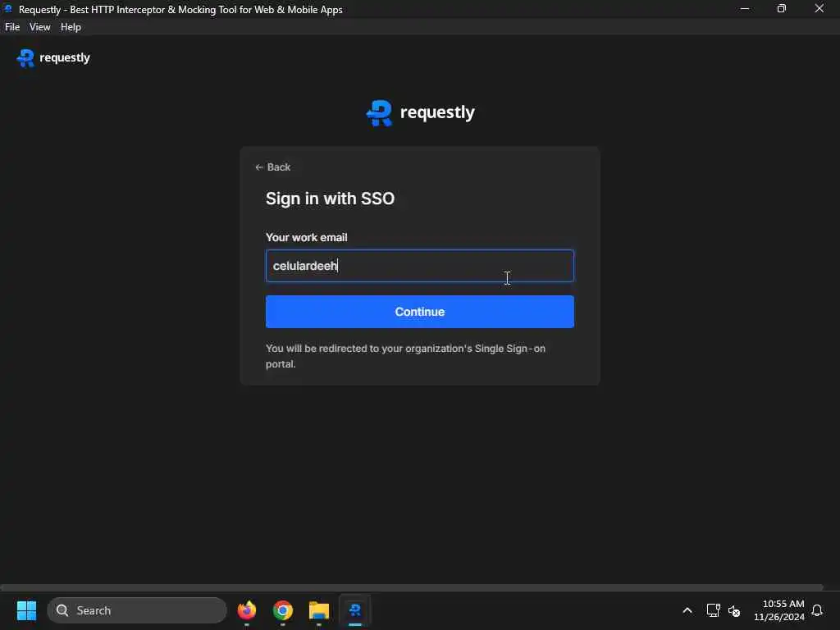Viewport: 840px width, 630px height.
Task: Click the Single Sign-on redirect notice text
Action: click(x=405, y=356)
